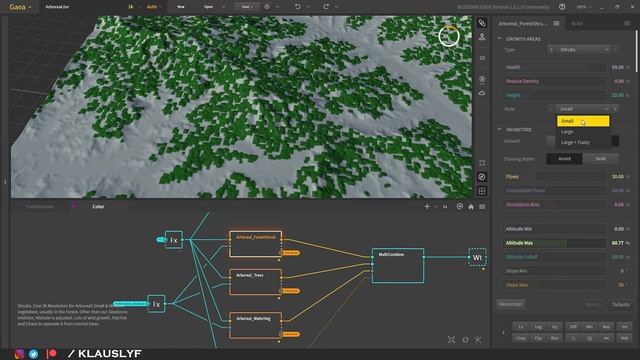Click the Remember button
Image resolution: width=640 pixels, height=360 pixels.
[511, 304]
